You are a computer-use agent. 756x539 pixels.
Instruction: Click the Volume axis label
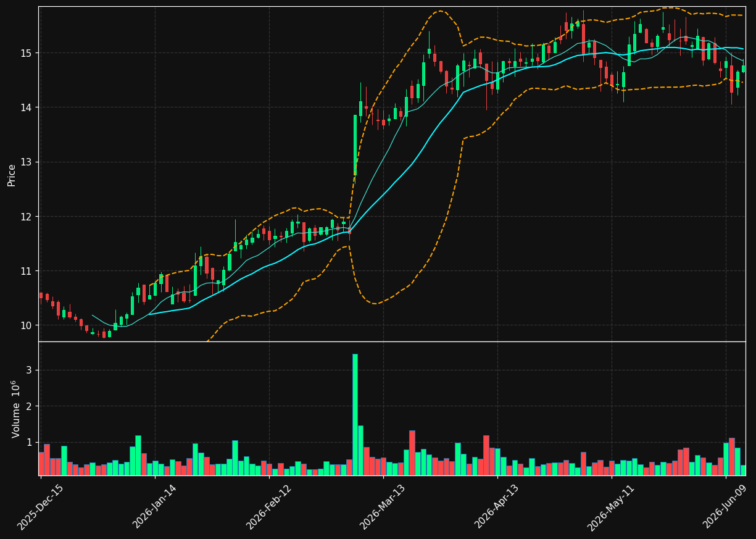[x=16, y=409]
